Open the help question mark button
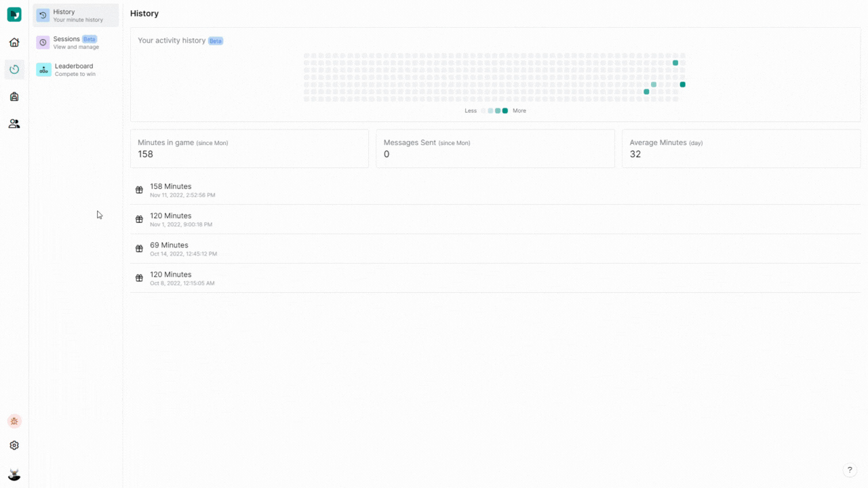Screen dimensions: 868x488 click(850, 470)
